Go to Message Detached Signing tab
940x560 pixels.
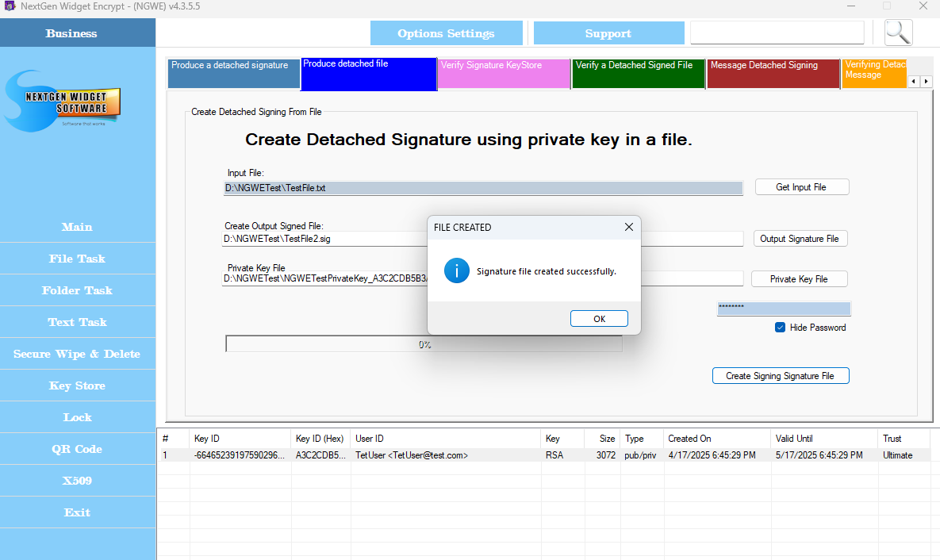click(773, 73)
